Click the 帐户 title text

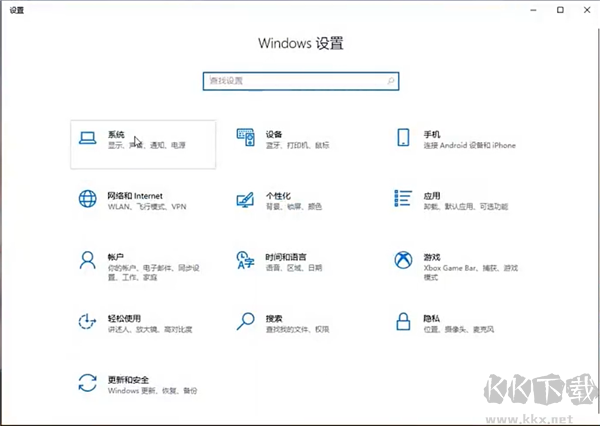(116, 257)
